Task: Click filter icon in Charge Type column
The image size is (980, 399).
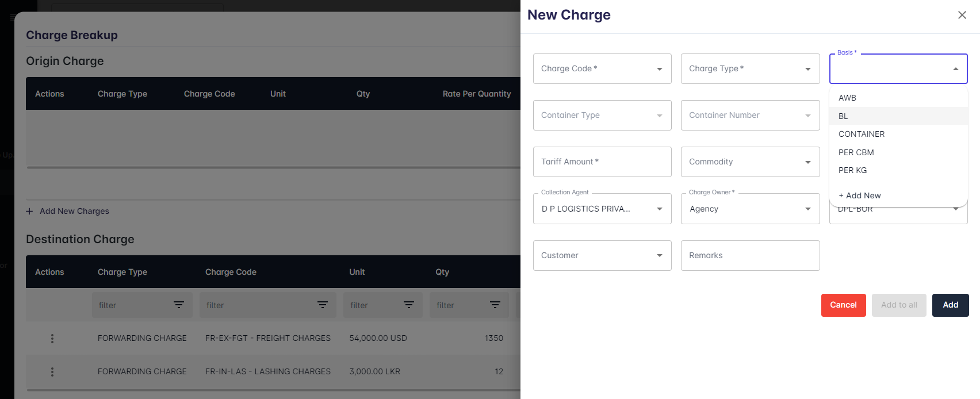Action: [179, 305]
